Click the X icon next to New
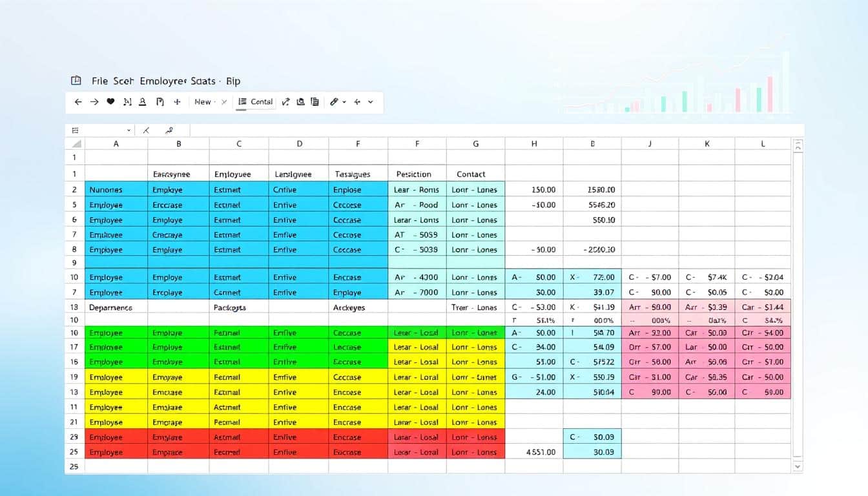This screenshot has height=496, width=868. tap(224, 102)
